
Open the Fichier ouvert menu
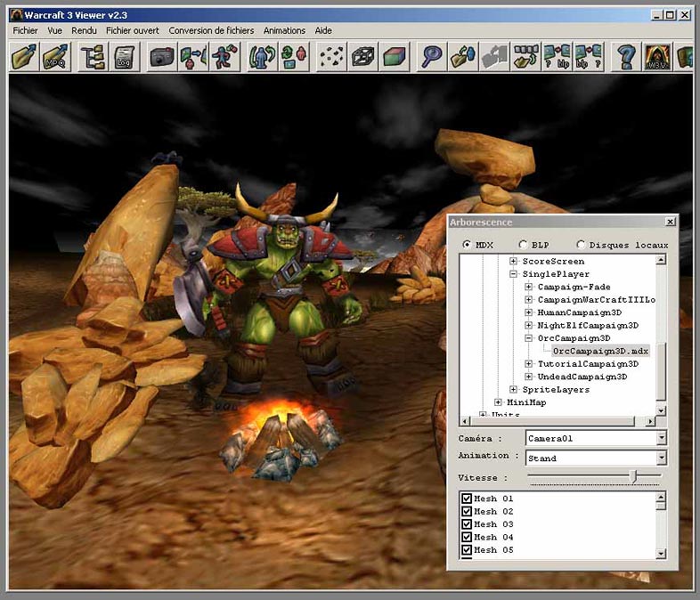click(x=132, y=30)
